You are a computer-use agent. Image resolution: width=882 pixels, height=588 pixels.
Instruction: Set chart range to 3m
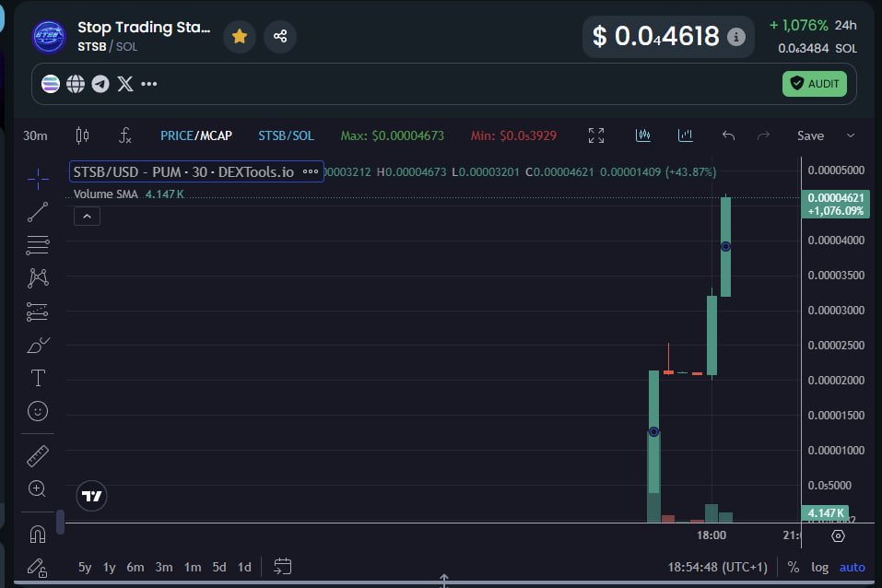[x=164, y=567]
